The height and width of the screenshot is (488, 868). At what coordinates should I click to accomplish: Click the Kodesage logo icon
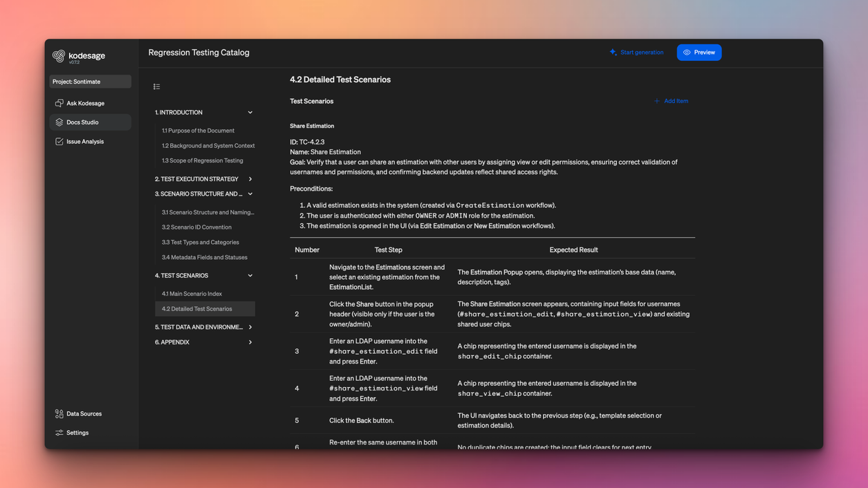point(59,56)
